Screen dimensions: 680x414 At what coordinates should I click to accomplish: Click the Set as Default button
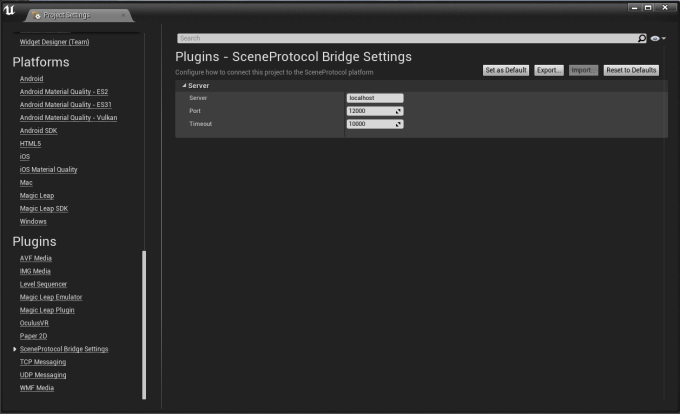(x=506, y=70)
